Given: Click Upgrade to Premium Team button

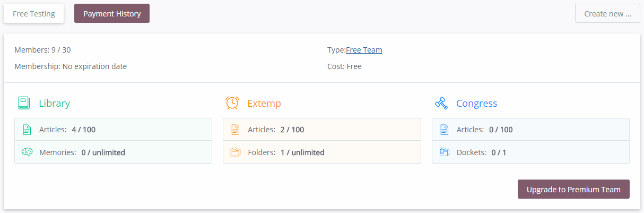Looking at the screenshot, I should point(573,189).
